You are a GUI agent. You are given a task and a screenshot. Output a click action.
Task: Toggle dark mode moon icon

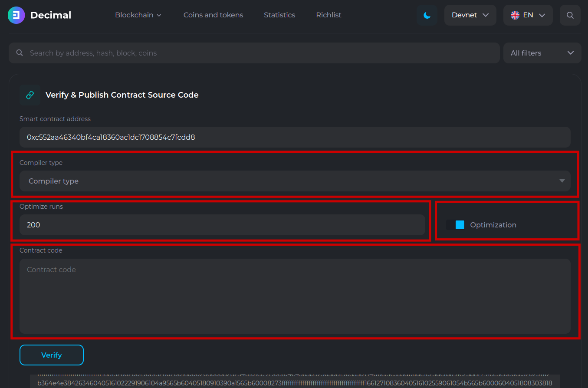(427, 15)
